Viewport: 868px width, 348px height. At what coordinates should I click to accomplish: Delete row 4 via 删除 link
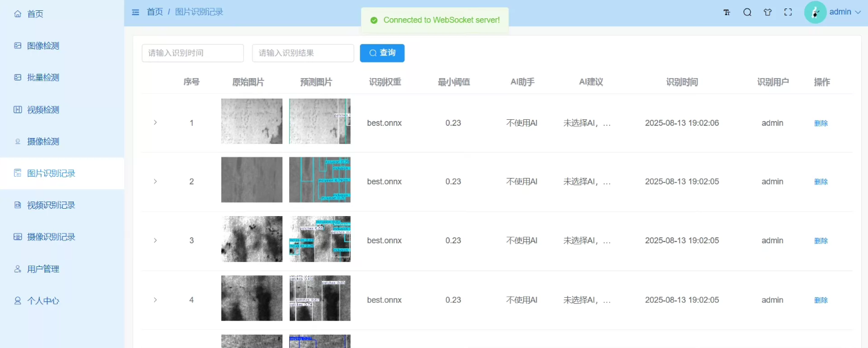click(821, 300)
